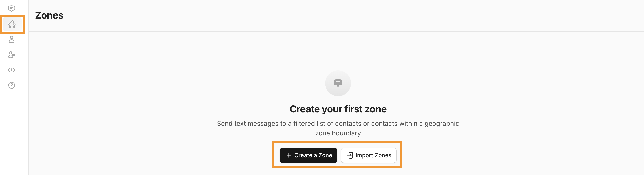Click the Zones page heading
Screen dimensions: 644x175
(x=49, y=15)
